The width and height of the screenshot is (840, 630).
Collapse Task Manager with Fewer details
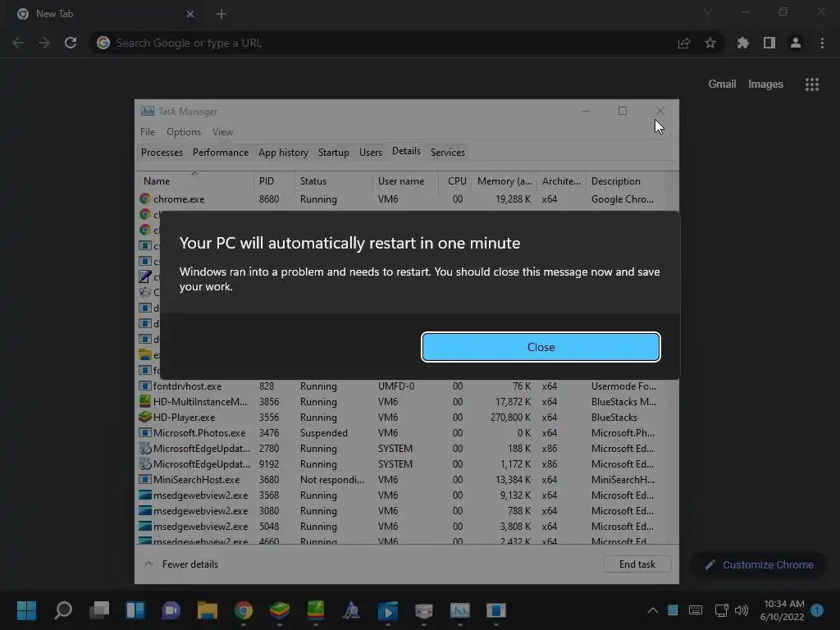coord(181,564)
